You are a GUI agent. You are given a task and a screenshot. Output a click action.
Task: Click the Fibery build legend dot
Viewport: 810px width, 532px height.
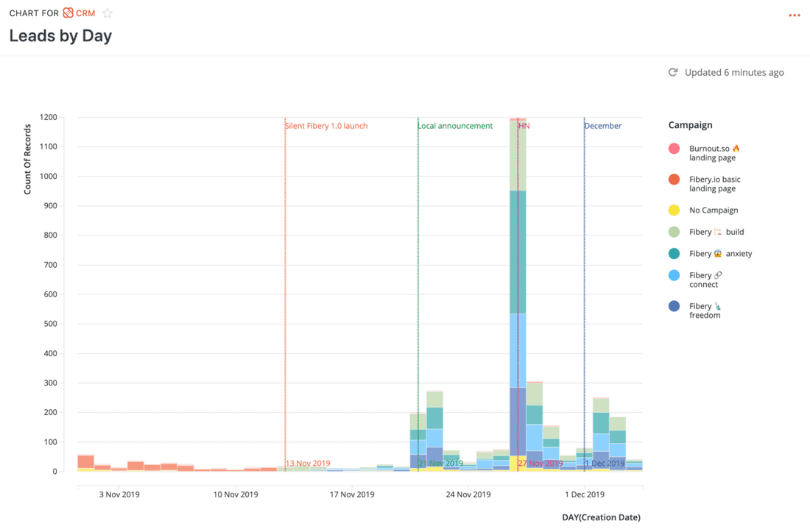point(673,231)
